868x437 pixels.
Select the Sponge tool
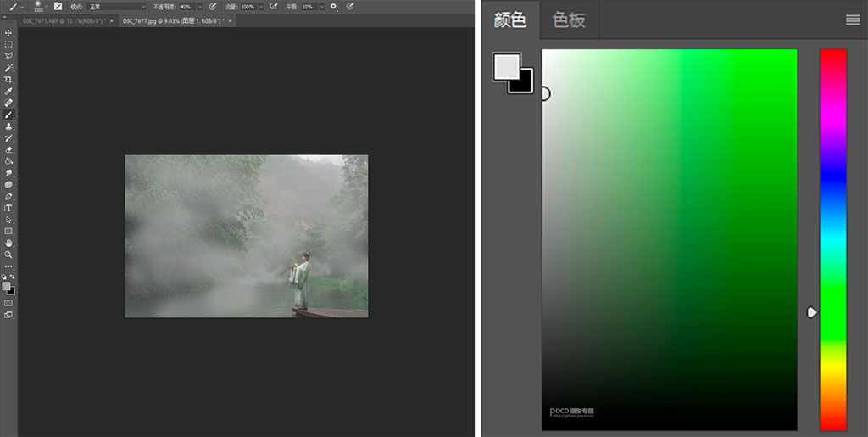[x=8, y=185]
